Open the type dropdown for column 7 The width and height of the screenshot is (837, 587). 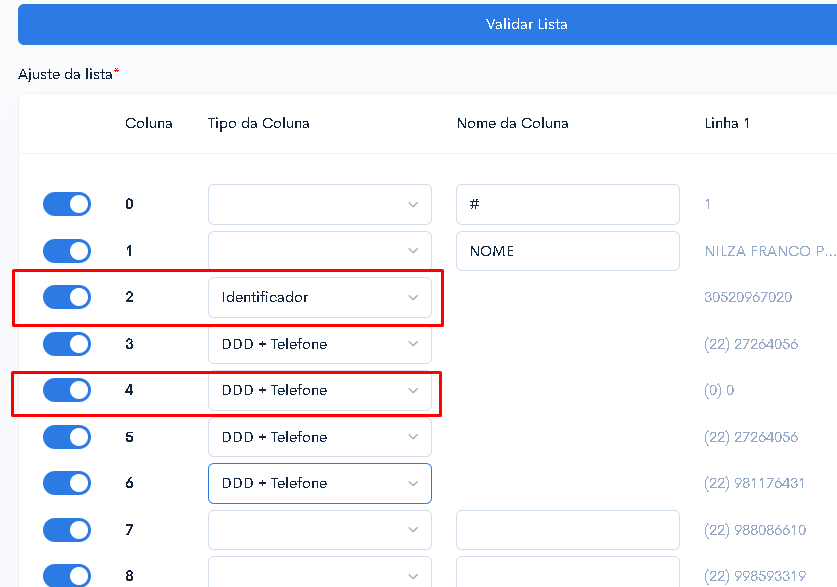click(320, 530)
